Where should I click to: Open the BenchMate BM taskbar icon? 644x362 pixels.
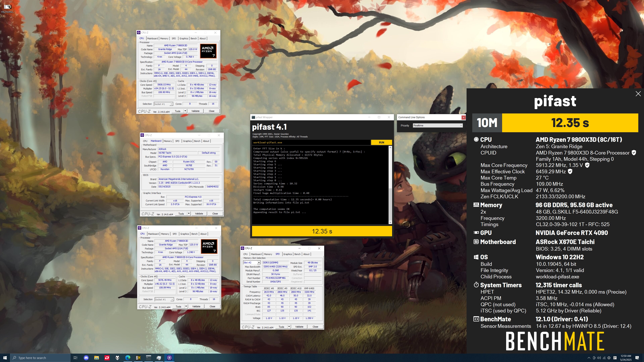(138, 358)
